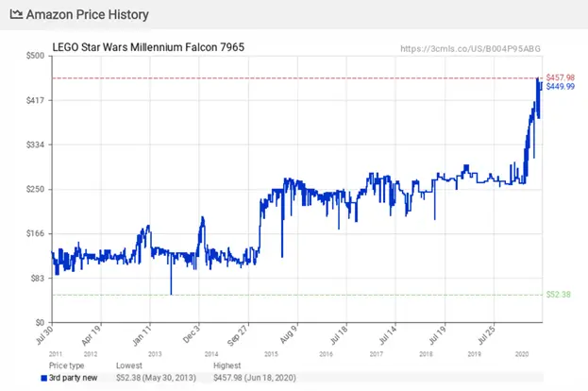588x391 pixels.
Task: Click the $417 y-axis label
Action: (x=35, y=100)
